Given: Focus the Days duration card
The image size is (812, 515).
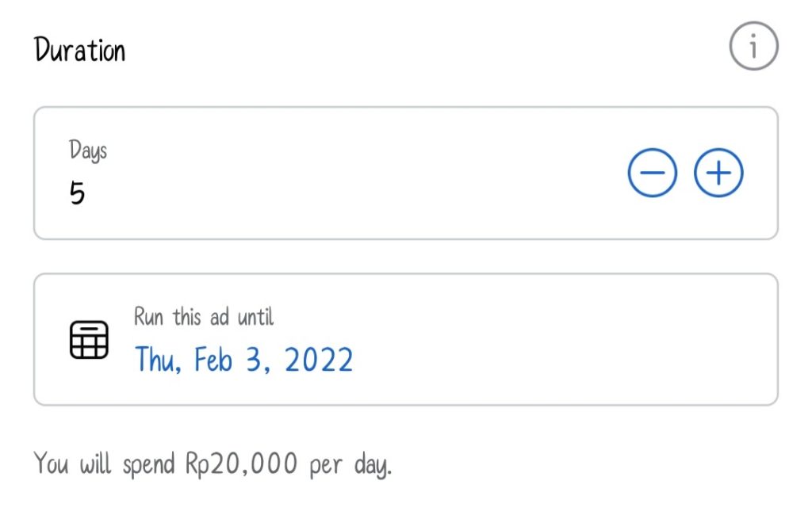Looking at the screenshot, I should [406, 173].
